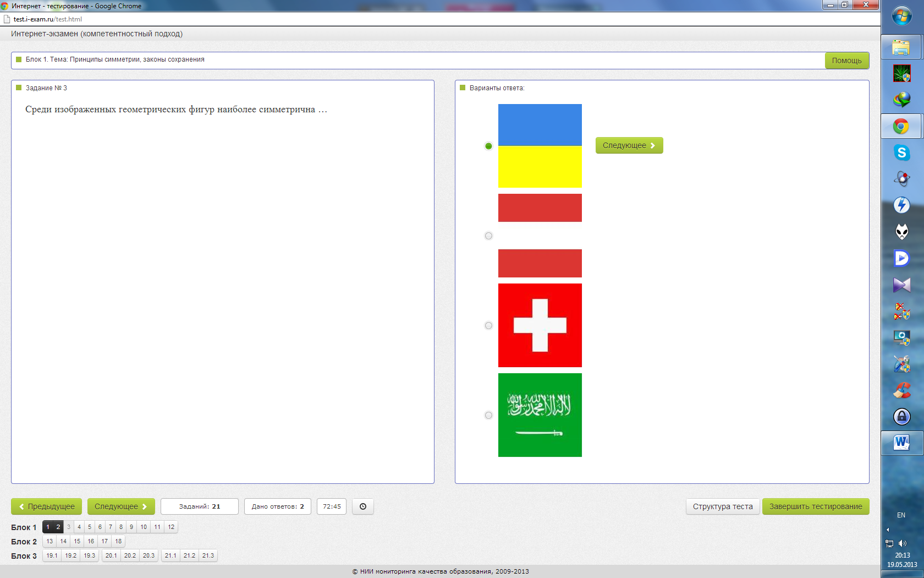This screenshot has width=924, height=578.
Task: Open Структура теста
Action: click(x=723, y=506)
